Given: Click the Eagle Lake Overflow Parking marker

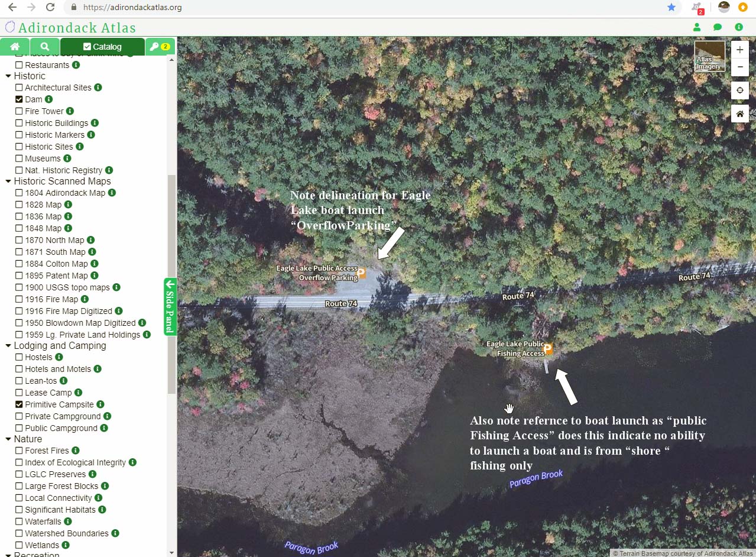Looking at the screenshot, I should (x=362, y=273).
